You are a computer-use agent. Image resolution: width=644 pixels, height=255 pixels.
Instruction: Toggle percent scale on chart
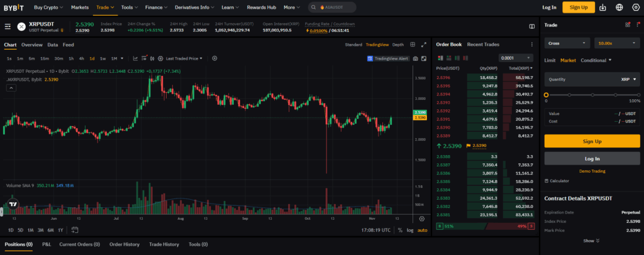(x=400, y=230)
